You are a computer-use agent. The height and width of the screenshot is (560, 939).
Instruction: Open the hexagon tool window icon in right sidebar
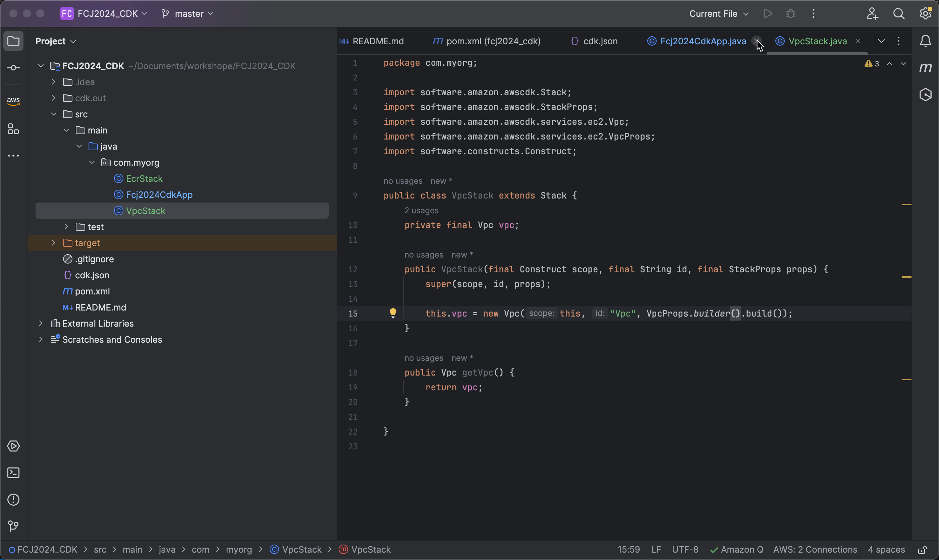[925, 94]
